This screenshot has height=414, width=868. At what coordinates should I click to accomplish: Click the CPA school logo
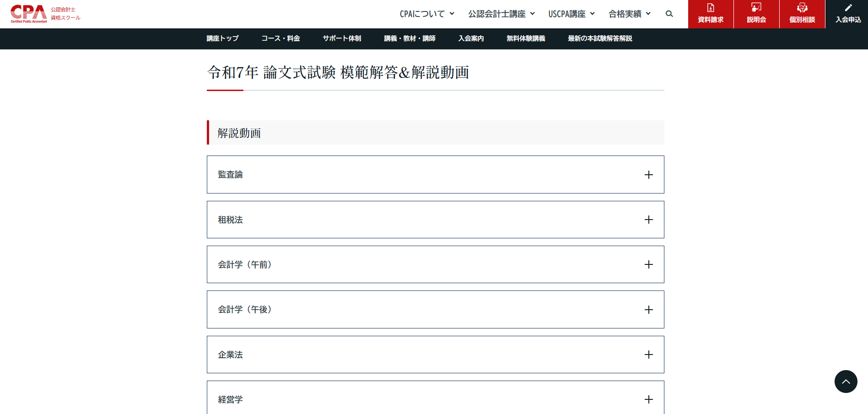coord(45,14)
